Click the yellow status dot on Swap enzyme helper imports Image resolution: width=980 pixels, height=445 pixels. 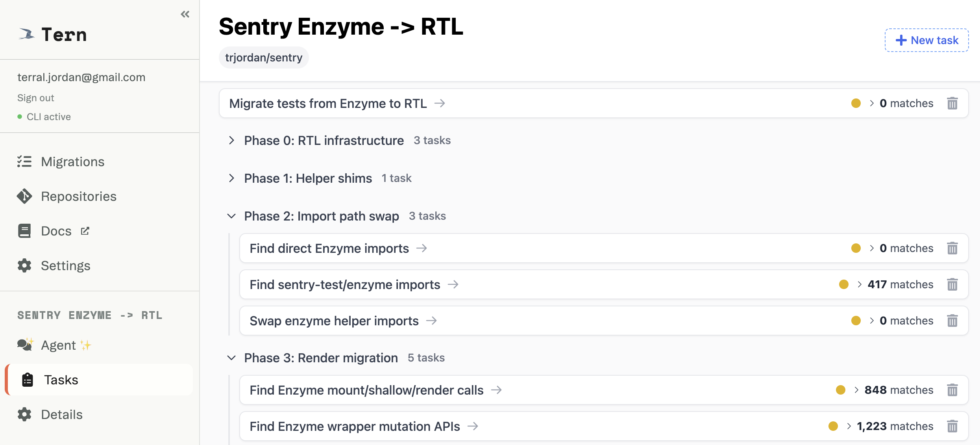tap(856, 321)
